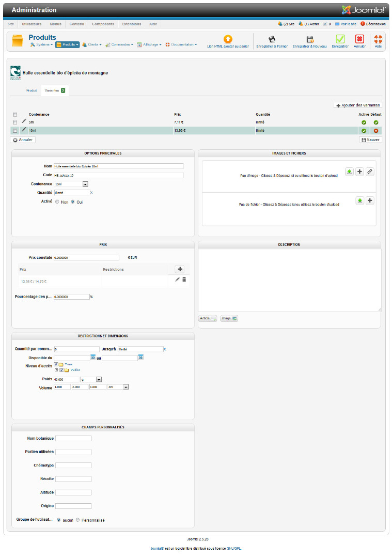Switch to the Variantes tab
392x558 pixels.
pyautogui.click(x=55, y=90)
